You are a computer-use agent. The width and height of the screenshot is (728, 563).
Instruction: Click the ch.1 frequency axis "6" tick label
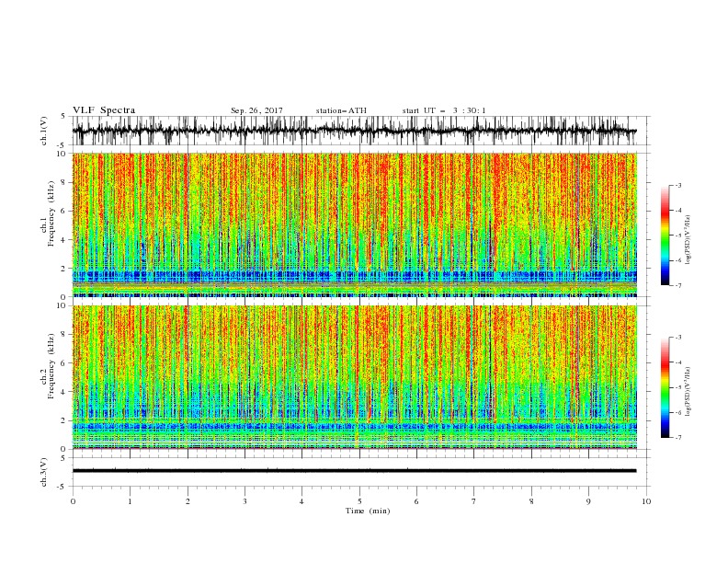(x=64, y=211)
